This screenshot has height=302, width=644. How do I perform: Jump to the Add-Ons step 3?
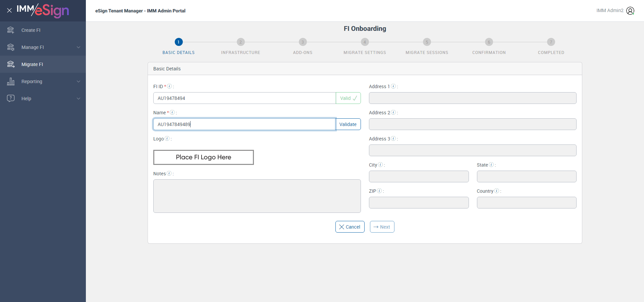point(303,42)
